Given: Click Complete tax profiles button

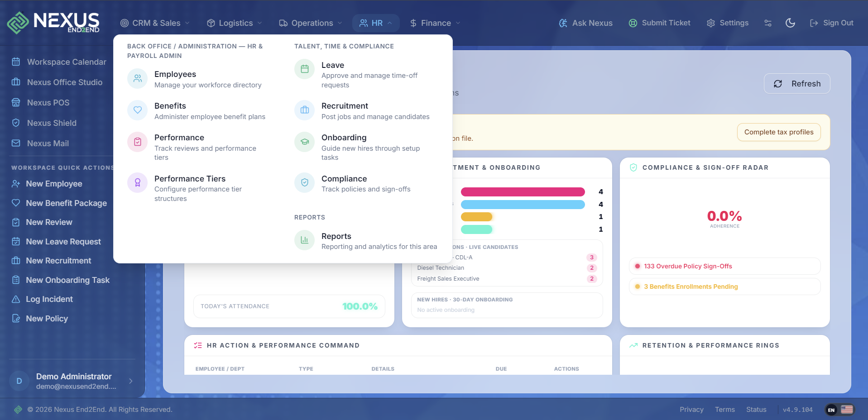Looking at the screenshot, I should 779,132.
